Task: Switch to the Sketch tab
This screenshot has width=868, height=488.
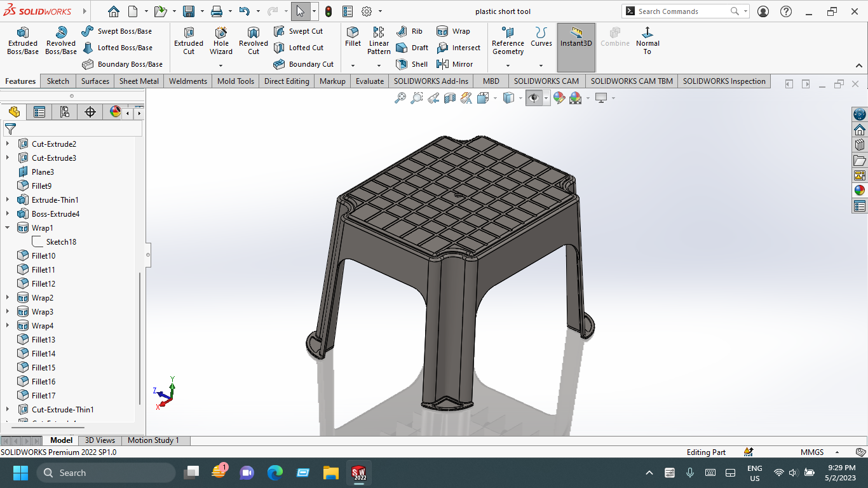Action: [58, 81]
